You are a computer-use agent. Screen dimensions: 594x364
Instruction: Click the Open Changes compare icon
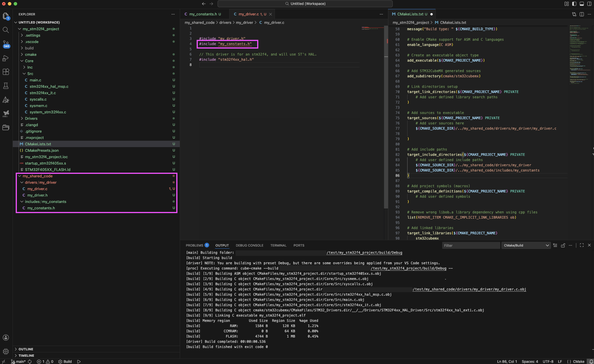574,14
